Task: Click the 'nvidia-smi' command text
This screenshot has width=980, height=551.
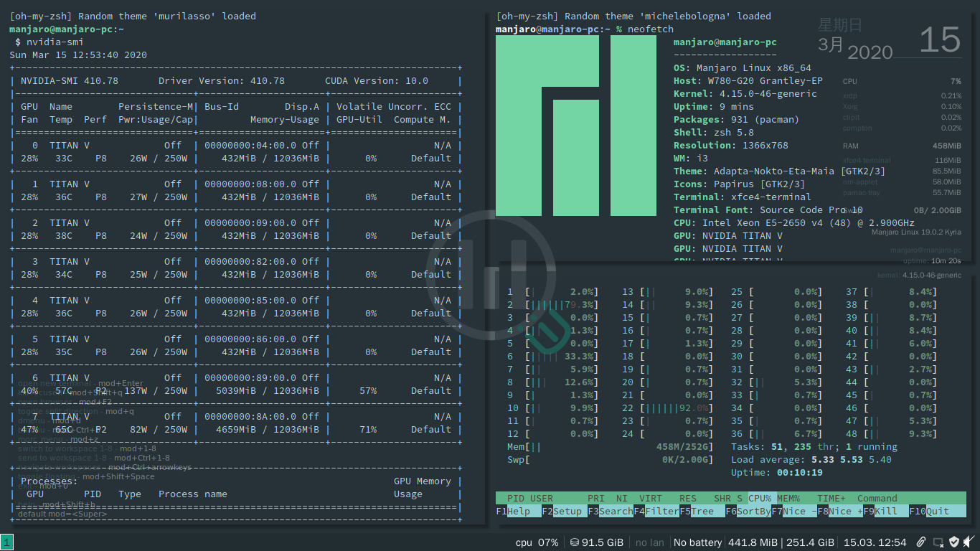Action: (x=54, y=42)
